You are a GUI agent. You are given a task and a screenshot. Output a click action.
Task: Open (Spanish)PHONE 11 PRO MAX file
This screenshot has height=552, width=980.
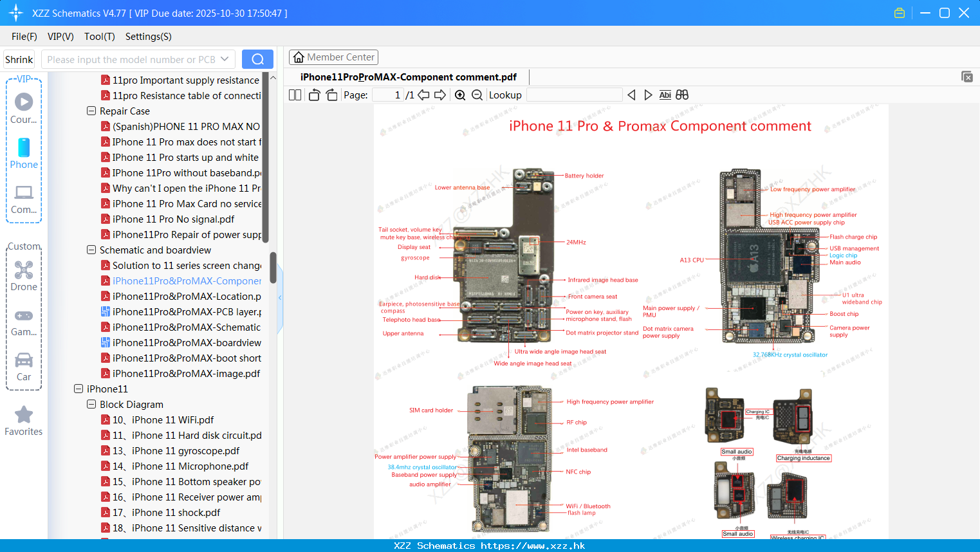coord(181,126)
